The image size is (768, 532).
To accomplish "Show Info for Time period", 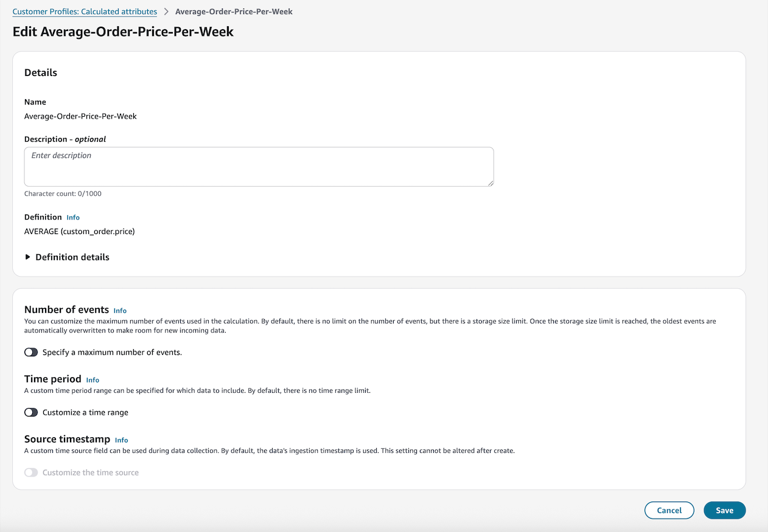I will pyautogui.click(x=93, y=380).
